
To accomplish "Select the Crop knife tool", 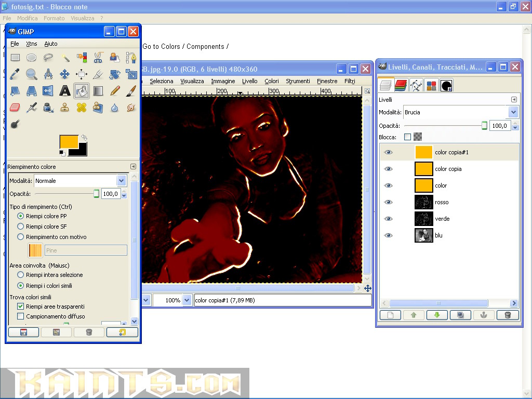I will click(x=98, y=74).
